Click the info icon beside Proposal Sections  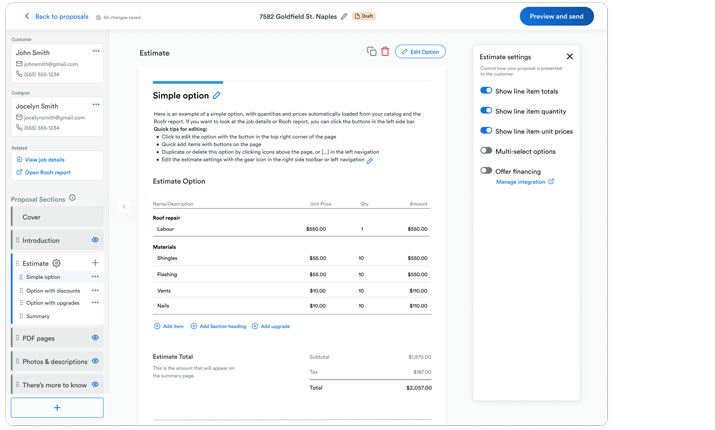click(72, 198)
